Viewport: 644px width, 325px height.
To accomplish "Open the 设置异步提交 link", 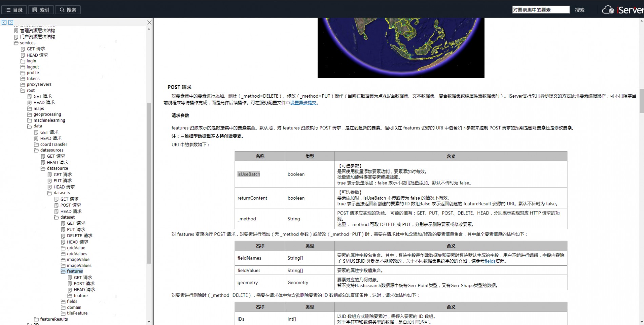I will click(x=303, y=103).
